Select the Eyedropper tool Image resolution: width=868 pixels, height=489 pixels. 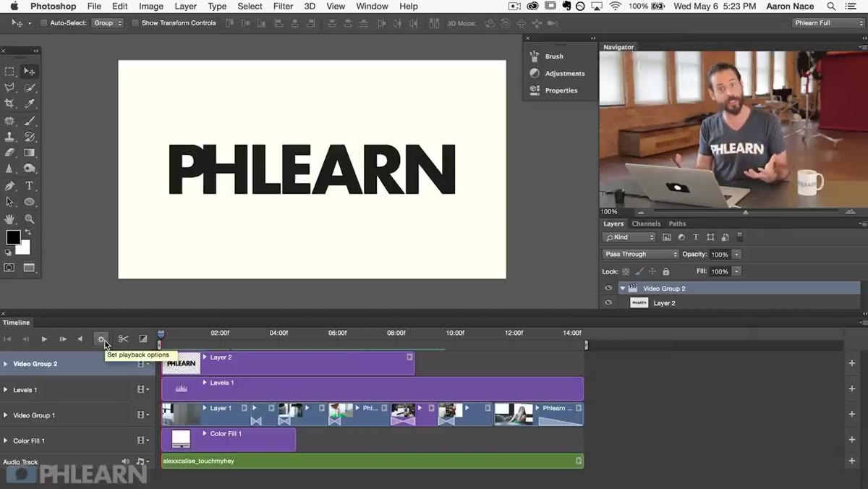pyautogui.click(x=30, y=104)
